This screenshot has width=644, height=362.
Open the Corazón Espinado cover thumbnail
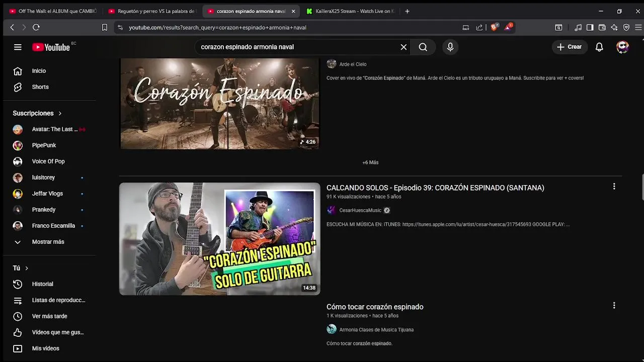tap(219, 104)
